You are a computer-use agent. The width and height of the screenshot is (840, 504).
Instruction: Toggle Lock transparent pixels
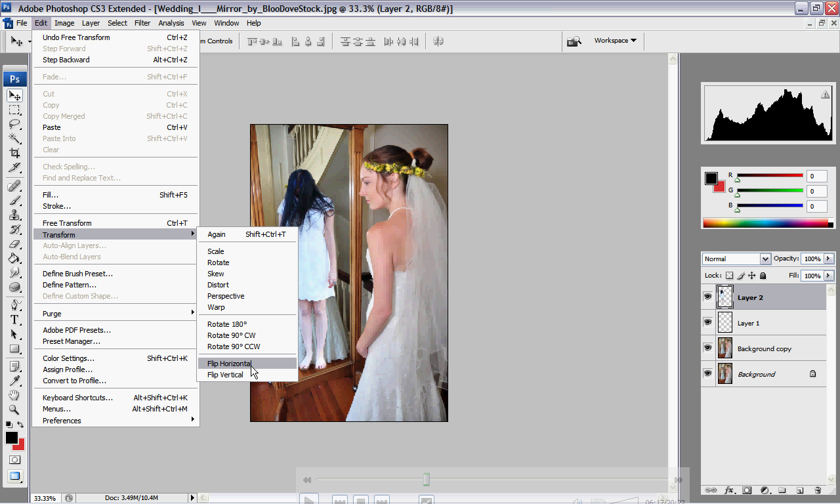click(x=729, y=276)
